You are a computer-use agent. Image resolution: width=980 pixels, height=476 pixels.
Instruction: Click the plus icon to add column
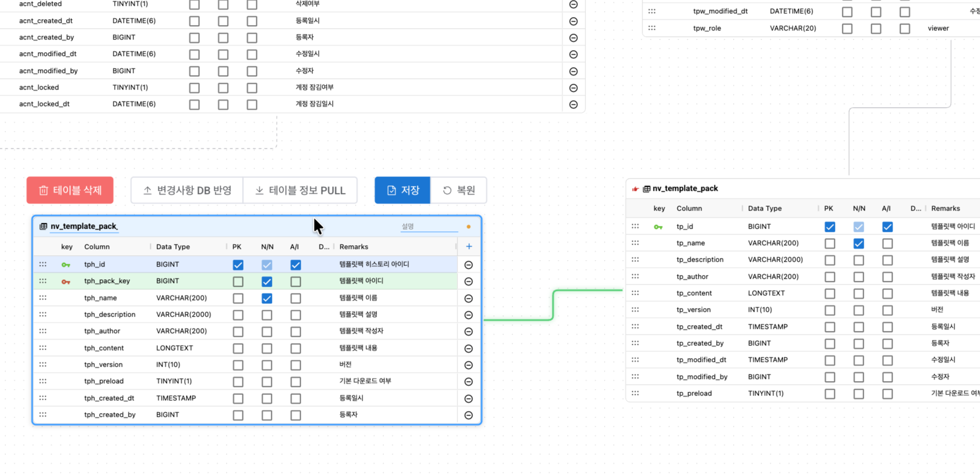tap(469, 246)
